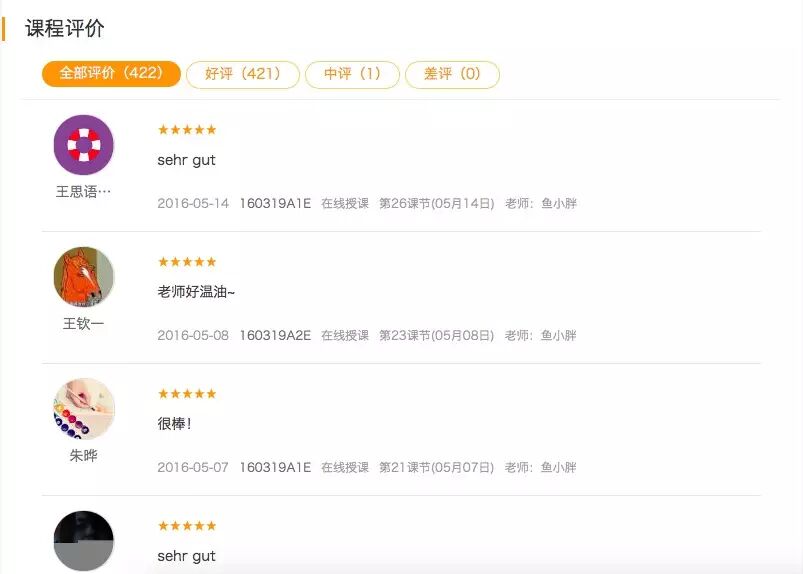The width and height of the screenshot is (803, 574).
Task: Click the avatar picture of 朱晔
Action: 83,409
